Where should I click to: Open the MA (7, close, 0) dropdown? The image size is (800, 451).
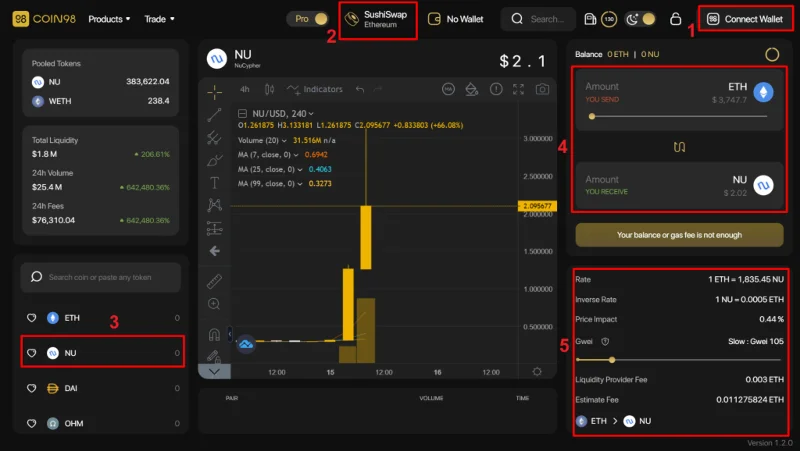[x=268, y=155]
